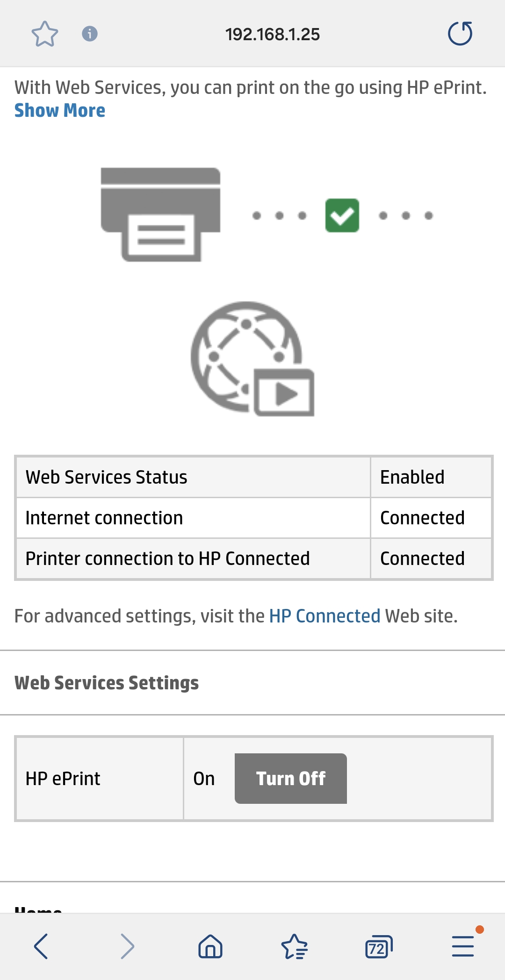Go back using the browser back arrow
The image size is (505, 980).
tap(41, 946)
